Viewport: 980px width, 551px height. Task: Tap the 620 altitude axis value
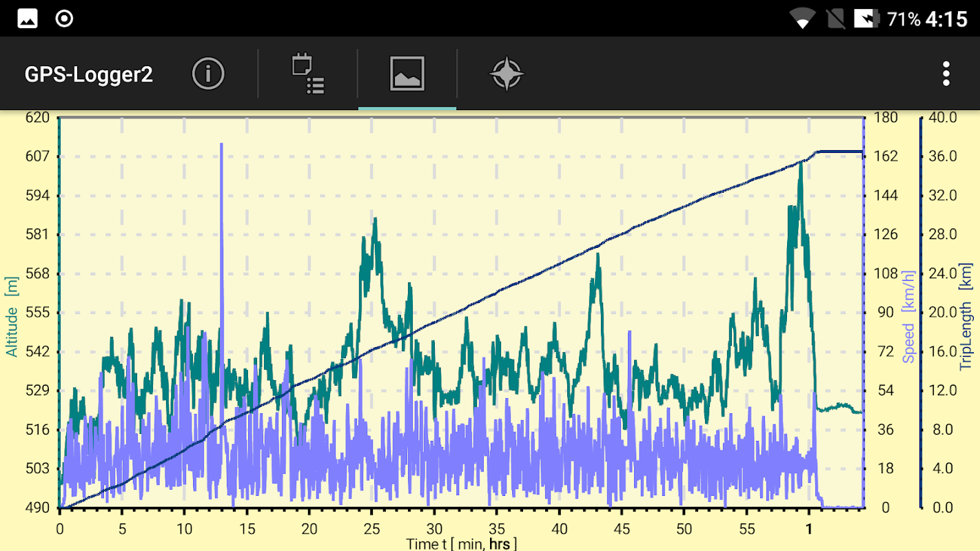pos(37,118)
